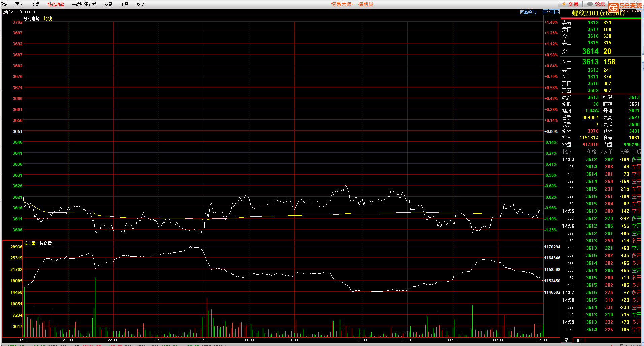Open the 一德期货专栏 menu
The height and width of the screenshot is (346, 644).
[84, 4]
